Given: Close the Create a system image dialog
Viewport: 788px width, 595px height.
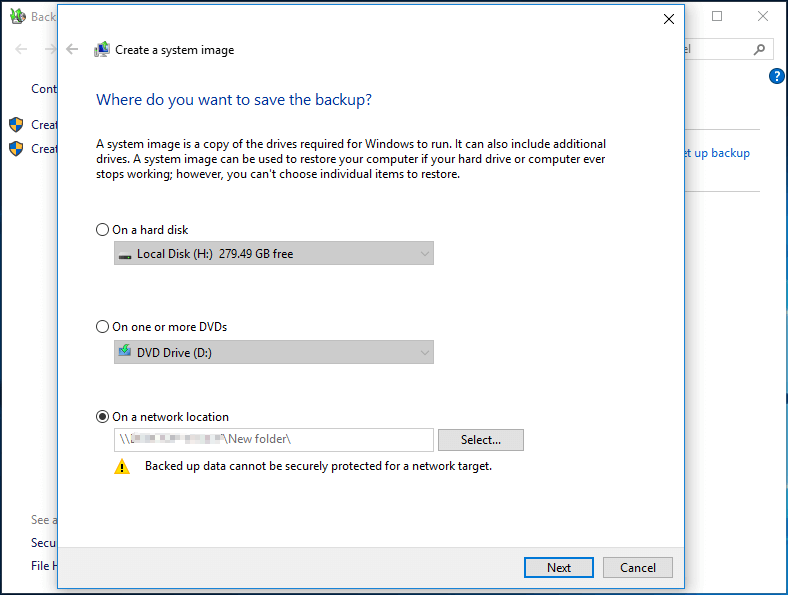Looking at the screenshot, I should (668, 19).
